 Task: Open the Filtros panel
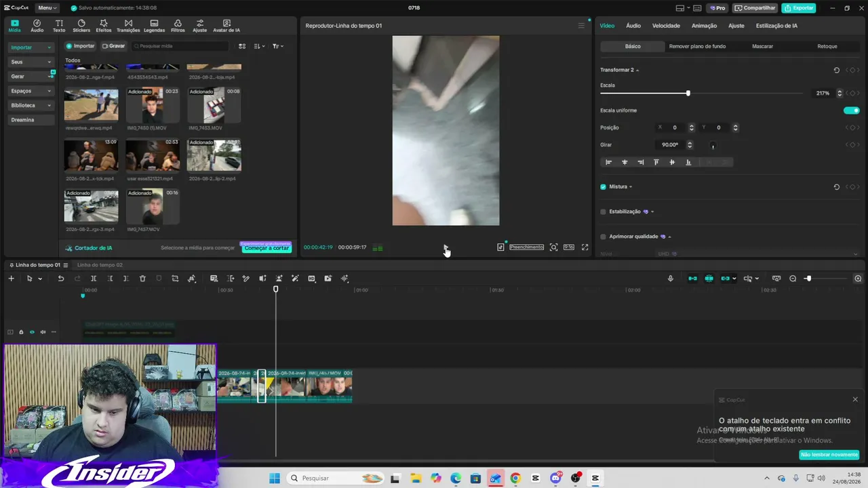[x=178, y=26]
